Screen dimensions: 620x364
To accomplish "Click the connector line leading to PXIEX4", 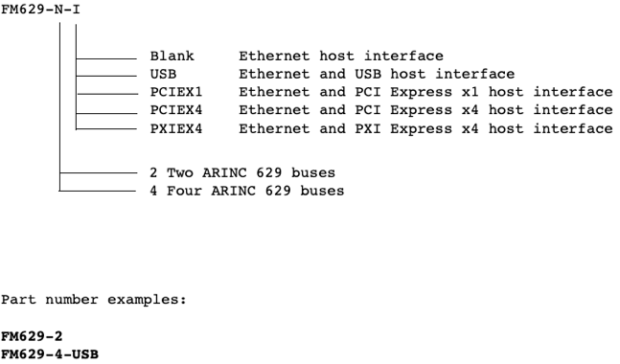I will (106, 129).
